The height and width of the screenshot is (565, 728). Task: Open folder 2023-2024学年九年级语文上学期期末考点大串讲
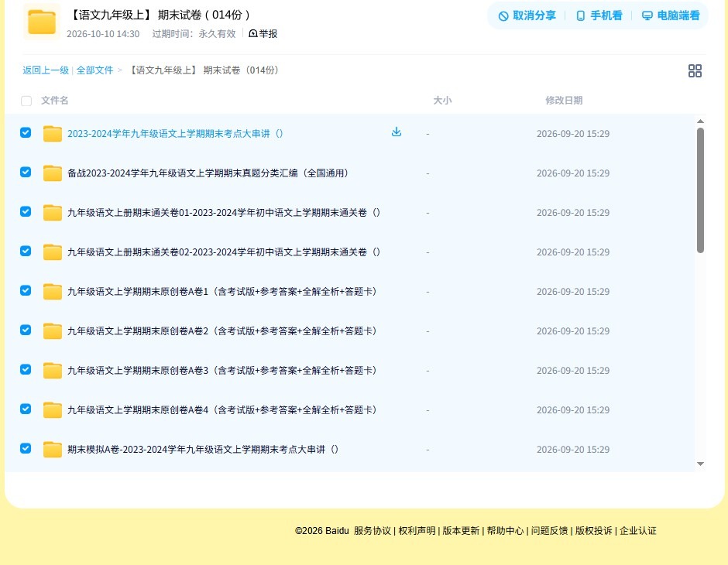coord(175,134)
